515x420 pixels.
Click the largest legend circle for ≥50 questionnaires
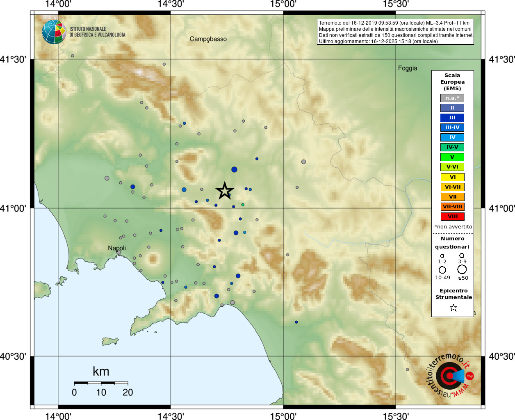point(462,269)
